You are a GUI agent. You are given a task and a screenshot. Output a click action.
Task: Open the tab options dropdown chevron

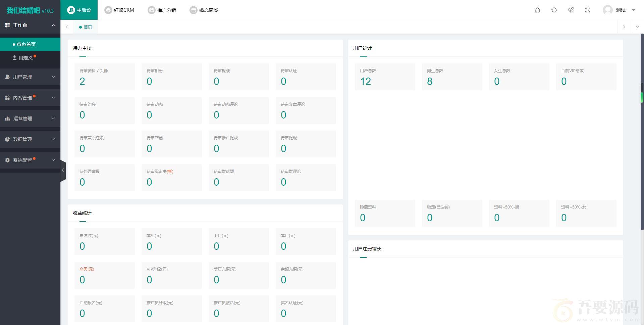click(637, 27)
